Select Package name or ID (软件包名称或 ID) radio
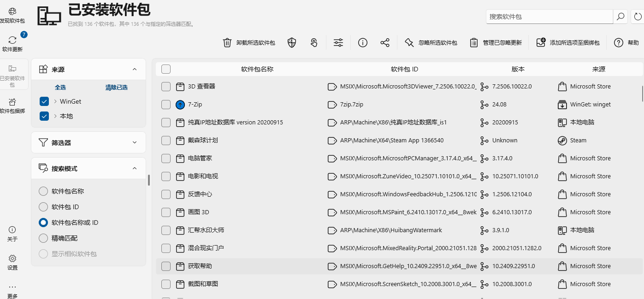This screenshot has height=299, width=644. (x=43, y=223)
